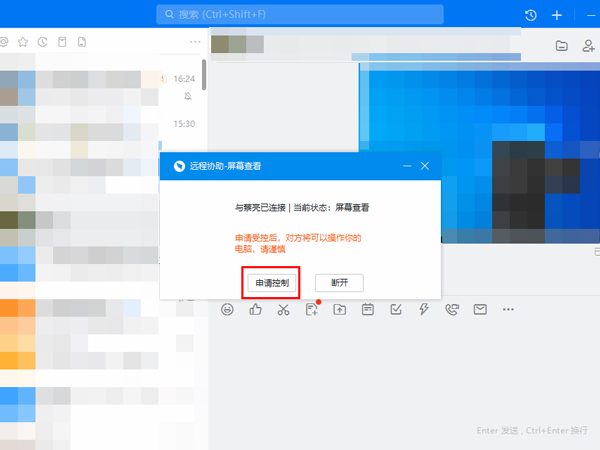This screenshot has width=600, height=450.
Task: Click the add member icon
Action: pos(588,45)
